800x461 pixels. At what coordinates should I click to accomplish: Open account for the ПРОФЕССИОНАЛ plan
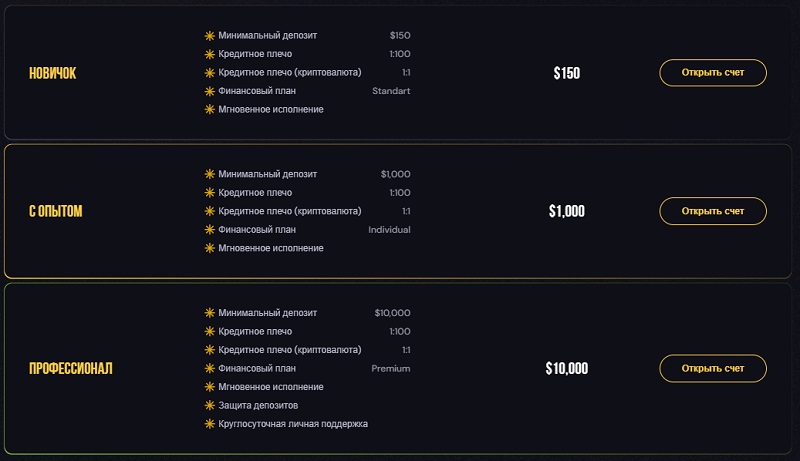coord(713,368)
